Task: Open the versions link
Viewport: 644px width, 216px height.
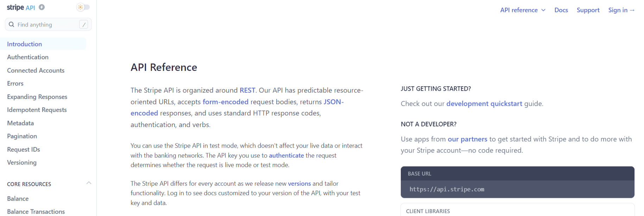Action: click(x=299, y=183)
